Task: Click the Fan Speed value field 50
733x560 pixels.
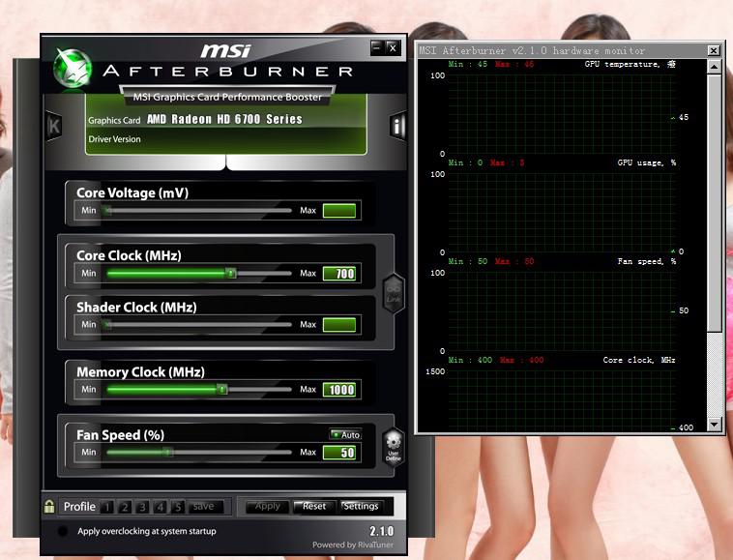Action: click(x=341, y=452)
